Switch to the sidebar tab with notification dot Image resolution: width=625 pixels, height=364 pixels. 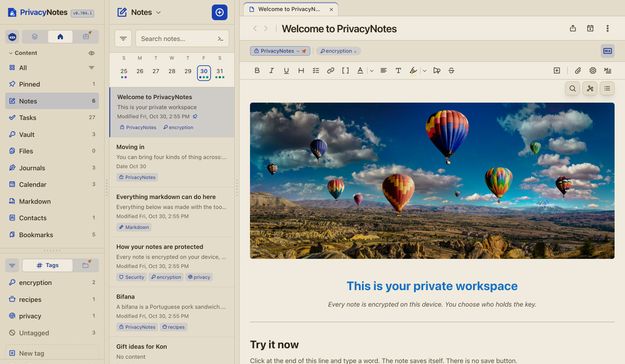tap(86, 37)
